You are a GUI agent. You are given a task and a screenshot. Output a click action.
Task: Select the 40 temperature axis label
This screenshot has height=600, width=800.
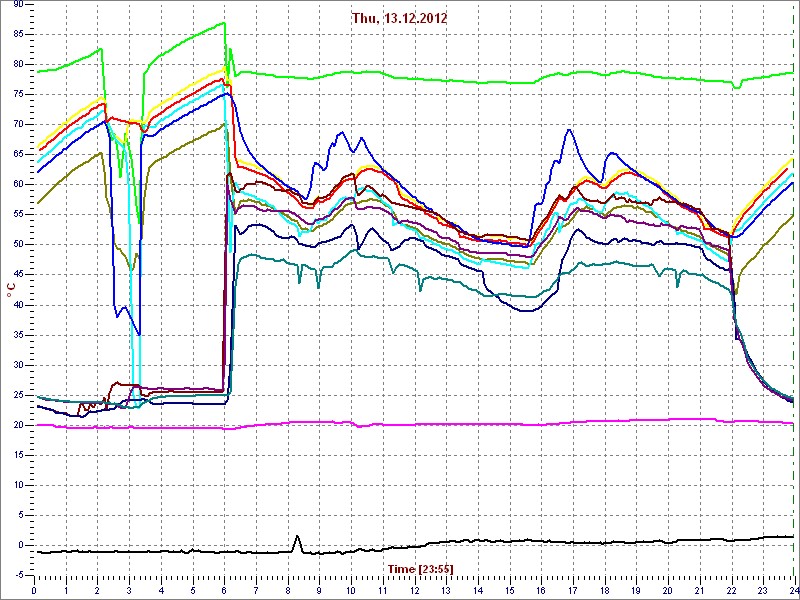(x=17, y=305)
